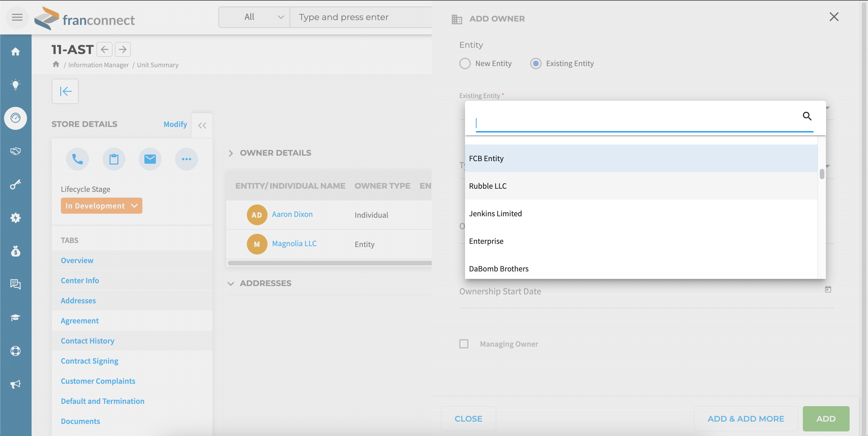
Task: Click the Information Manager breadcrumb
Action: pos(98,65)
